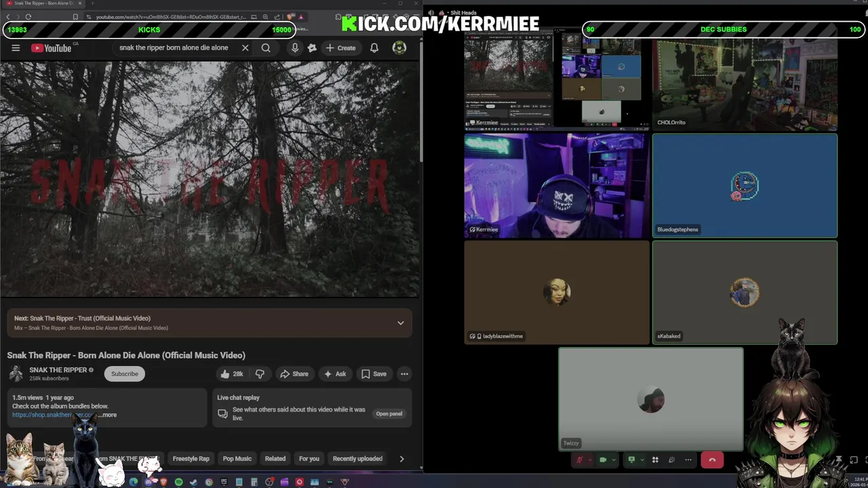Viewport: 868px width, 488px height.
Task: Unmute microphone in call controls
Action: 580,460
